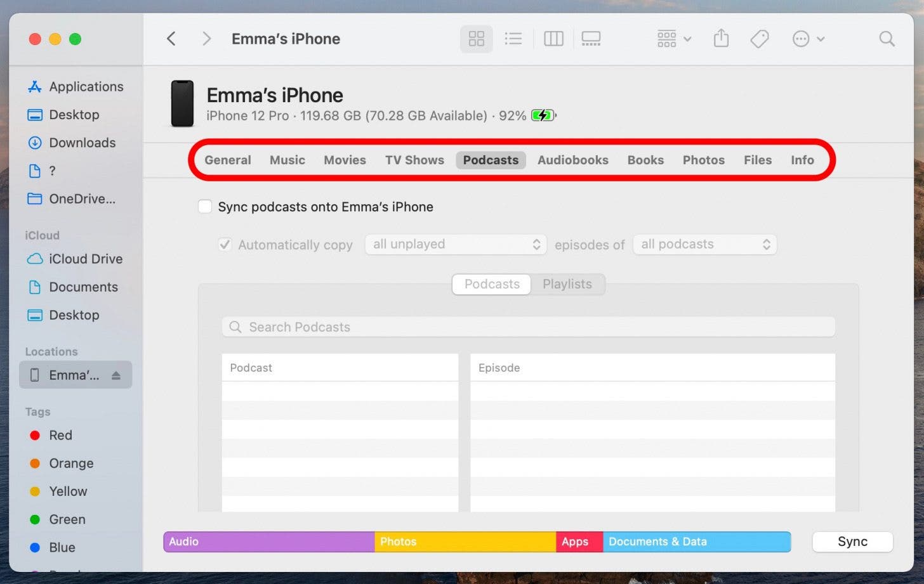Select the Playlists segmented toggle
The width and height of the screenshot is (924, 584).
[567, 284]
